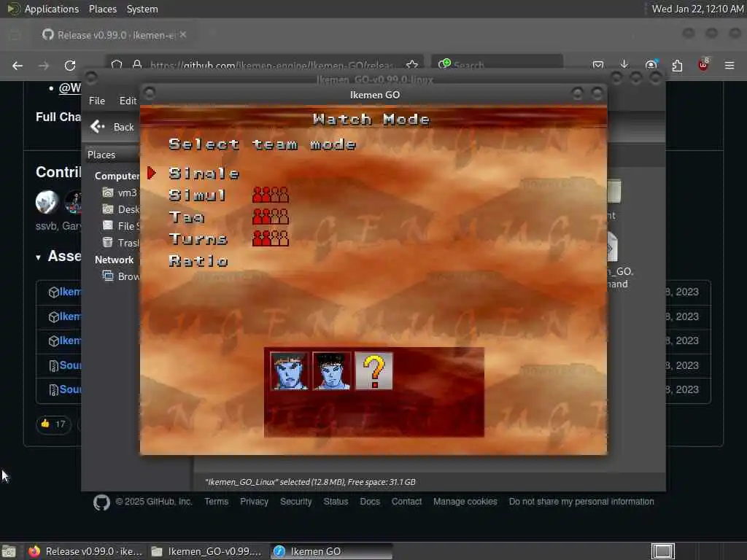Open the Contact footer link
This screenshot has height=560, width=747.
coord(406,502)
